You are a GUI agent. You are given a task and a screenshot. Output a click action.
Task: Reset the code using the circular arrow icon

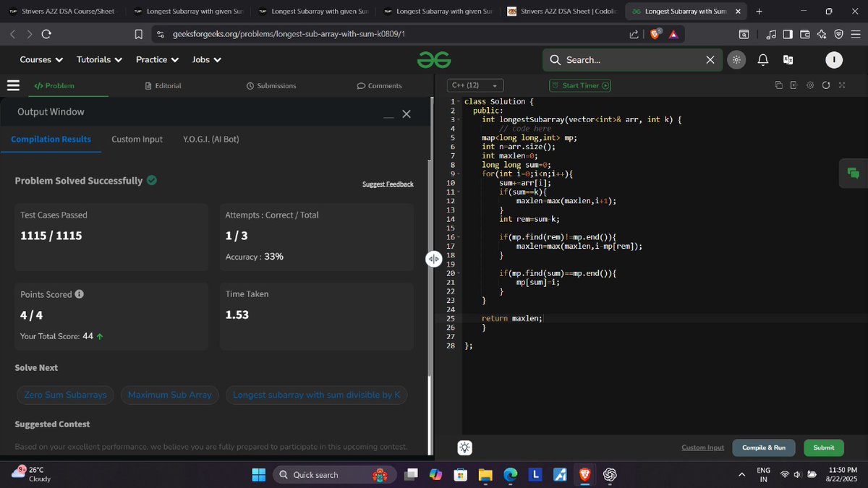click(x=825, y=85)
